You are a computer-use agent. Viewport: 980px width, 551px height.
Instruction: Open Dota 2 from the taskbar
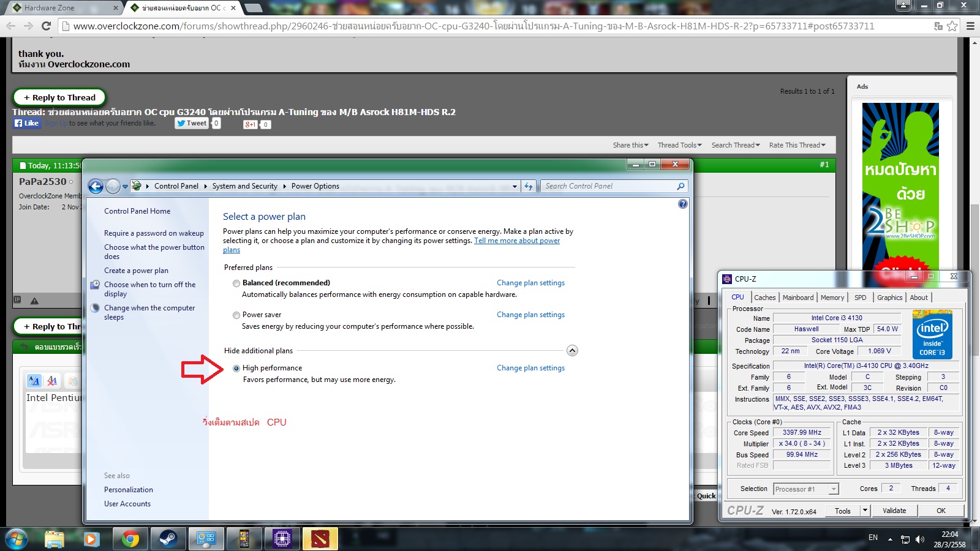320,539
